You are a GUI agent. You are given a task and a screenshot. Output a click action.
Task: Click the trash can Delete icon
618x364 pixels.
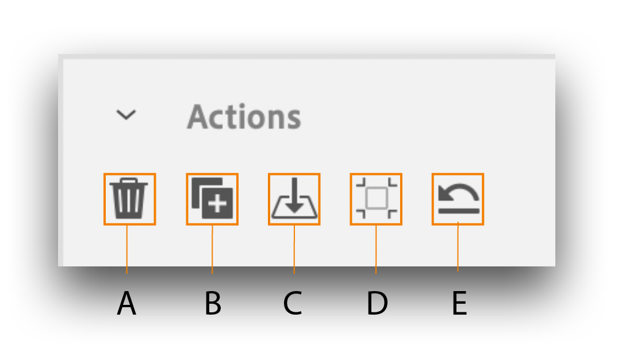pyautogui.click(x=129, y=199)
